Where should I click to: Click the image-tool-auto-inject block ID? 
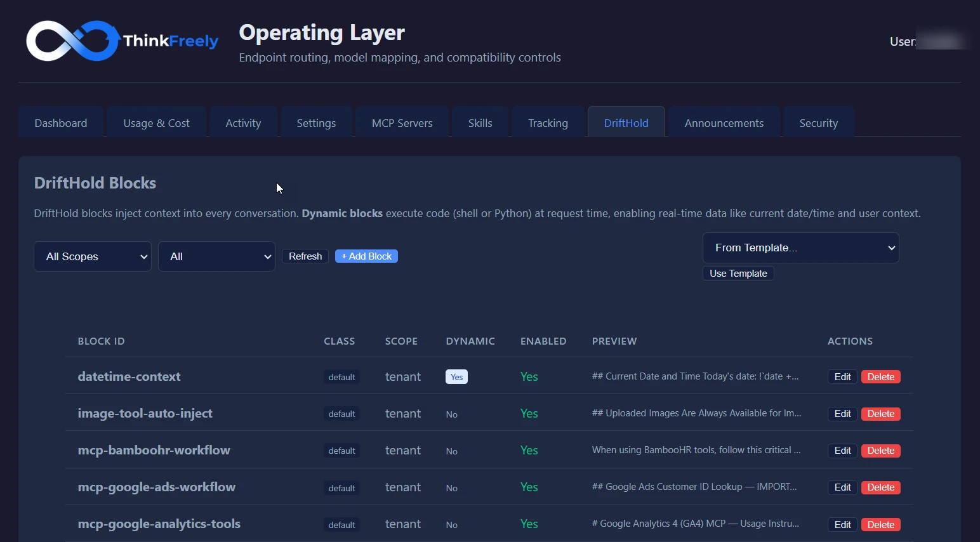point(145,413)
